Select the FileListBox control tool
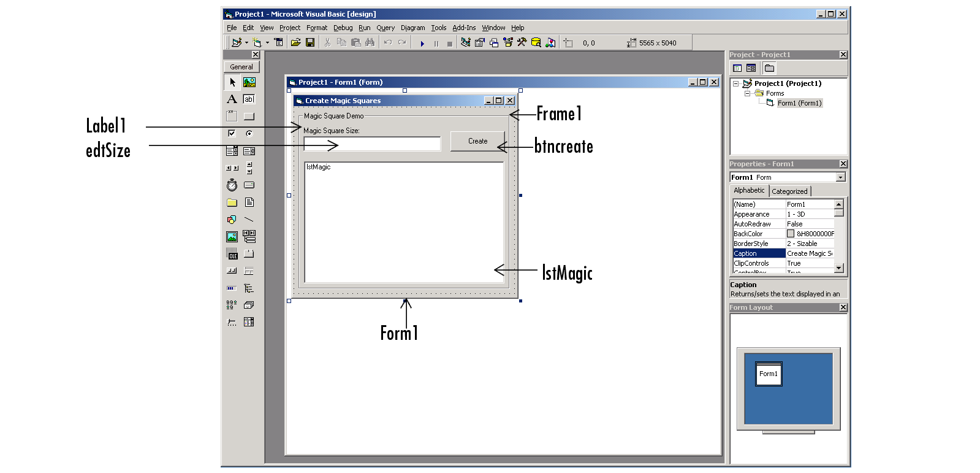 249,202
